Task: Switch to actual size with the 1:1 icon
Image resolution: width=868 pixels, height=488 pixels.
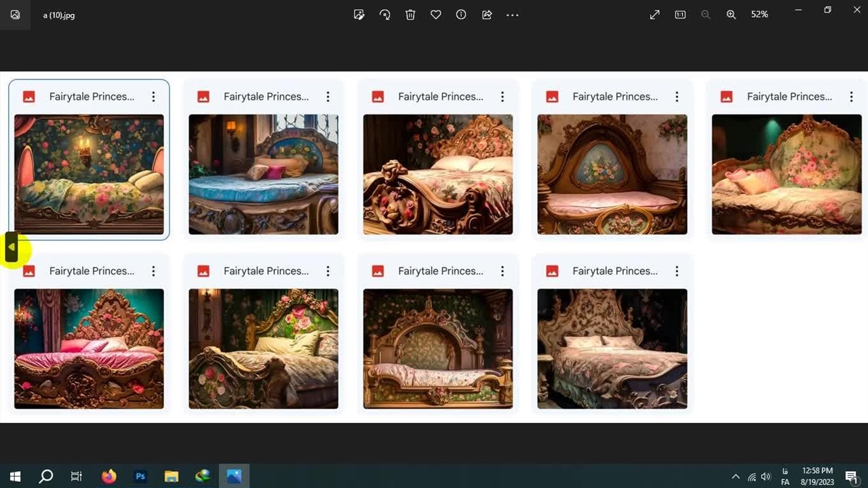Action: click(x=680, y=15)
